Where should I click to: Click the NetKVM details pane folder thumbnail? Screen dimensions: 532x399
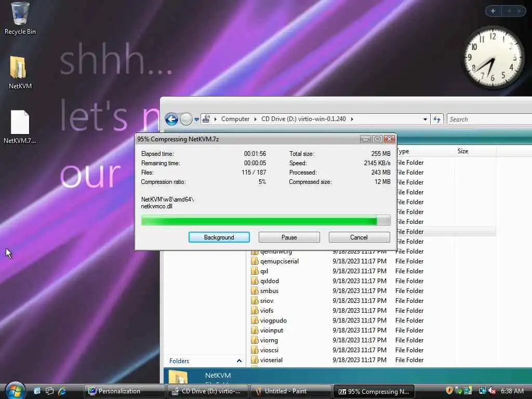pyautogui.click(x=179, y=377)
